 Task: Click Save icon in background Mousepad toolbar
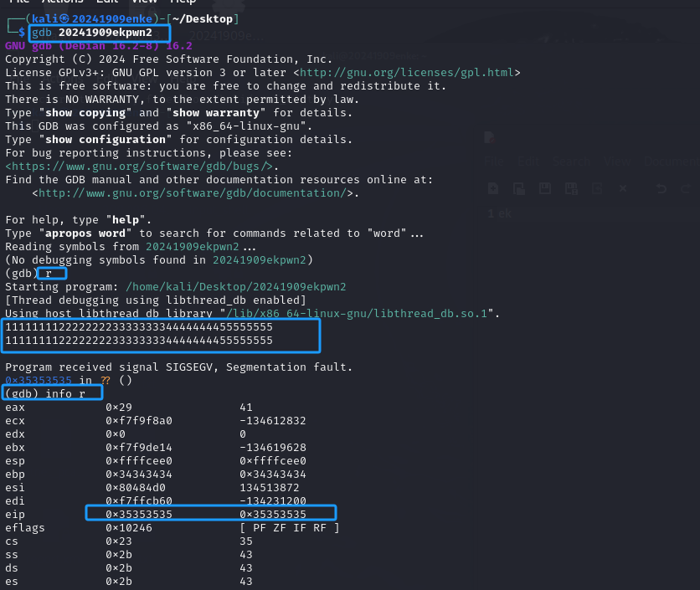[x=545, y=188]
